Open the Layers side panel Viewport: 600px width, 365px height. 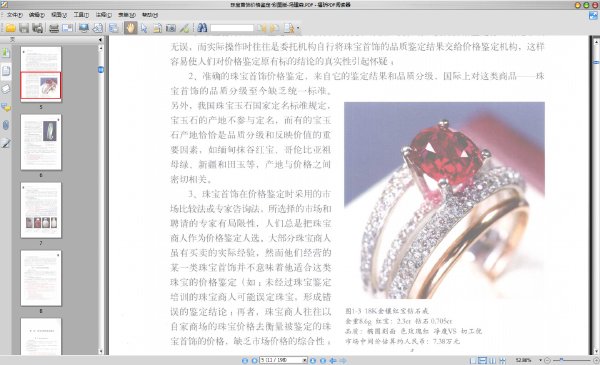6,89
